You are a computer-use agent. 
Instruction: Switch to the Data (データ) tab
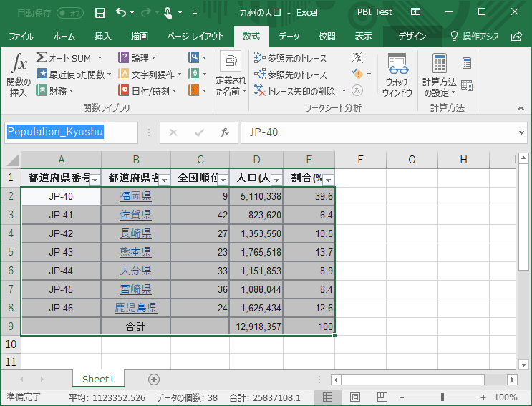click(x=289, y=36)
